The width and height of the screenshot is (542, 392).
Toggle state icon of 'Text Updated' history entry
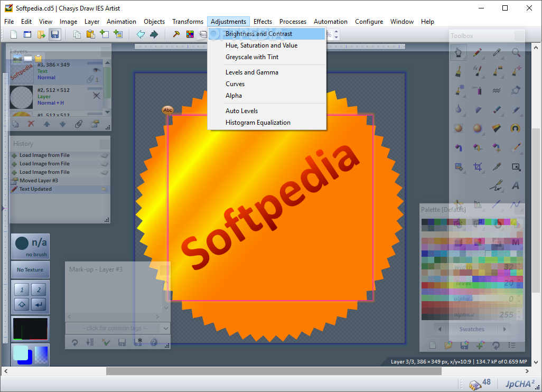pos(105,189)
